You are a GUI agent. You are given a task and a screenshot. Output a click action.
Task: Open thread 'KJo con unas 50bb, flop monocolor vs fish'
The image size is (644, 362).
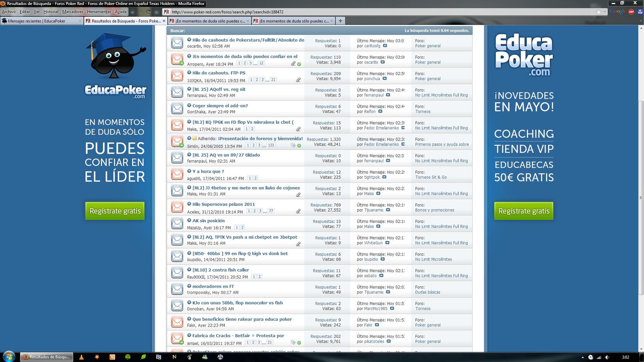tap(238, 303)
